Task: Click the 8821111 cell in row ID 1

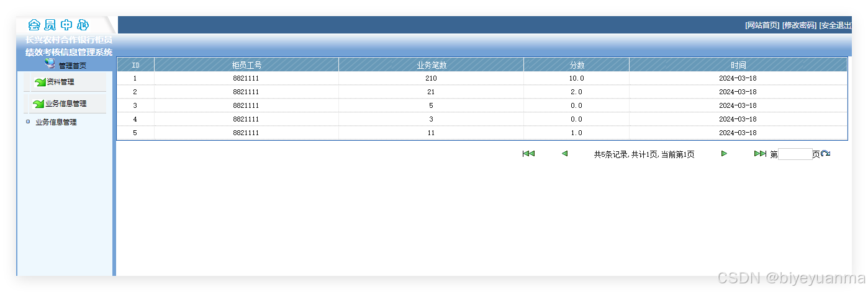Action: pos(246,79)
